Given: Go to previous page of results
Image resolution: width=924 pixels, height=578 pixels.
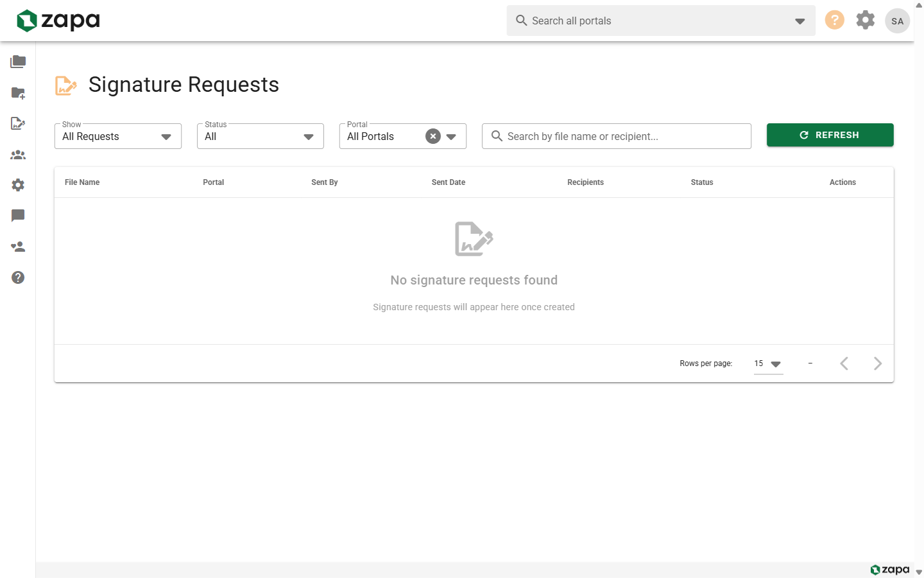Looking at the screenshot, I should (x=844, y=363).
